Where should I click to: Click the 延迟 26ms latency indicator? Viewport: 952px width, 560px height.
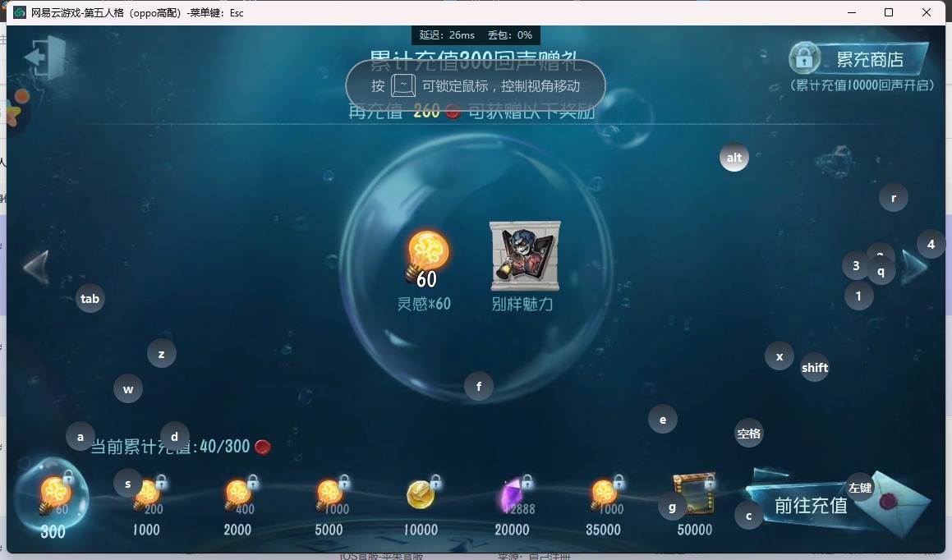click(x=447, y=35)
